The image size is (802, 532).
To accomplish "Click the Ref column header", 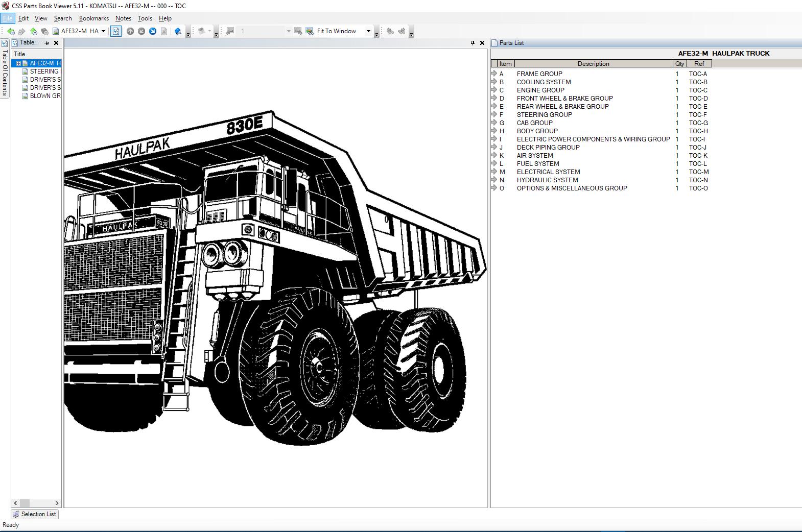I will (x=699, y=64).
